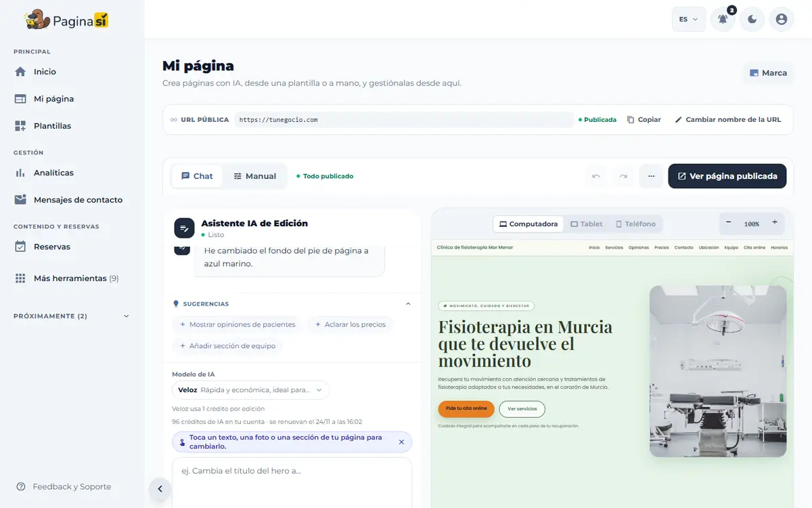Screen dimensions: 812x508
Task: Click the PaginaSí logo
Action: pyautogui.click(x=66, y=20)
